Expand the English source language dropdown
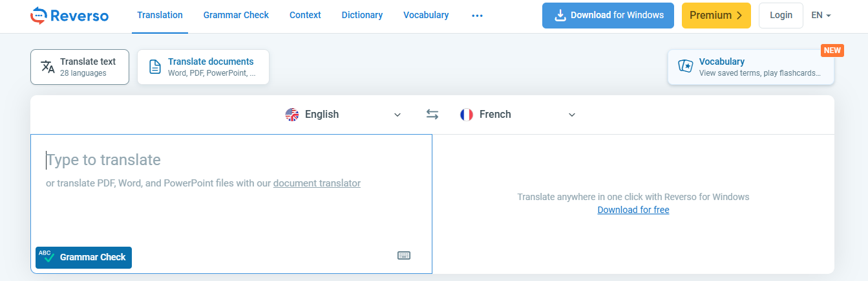The width and height of the screenshot is (868, 281). 397,115
